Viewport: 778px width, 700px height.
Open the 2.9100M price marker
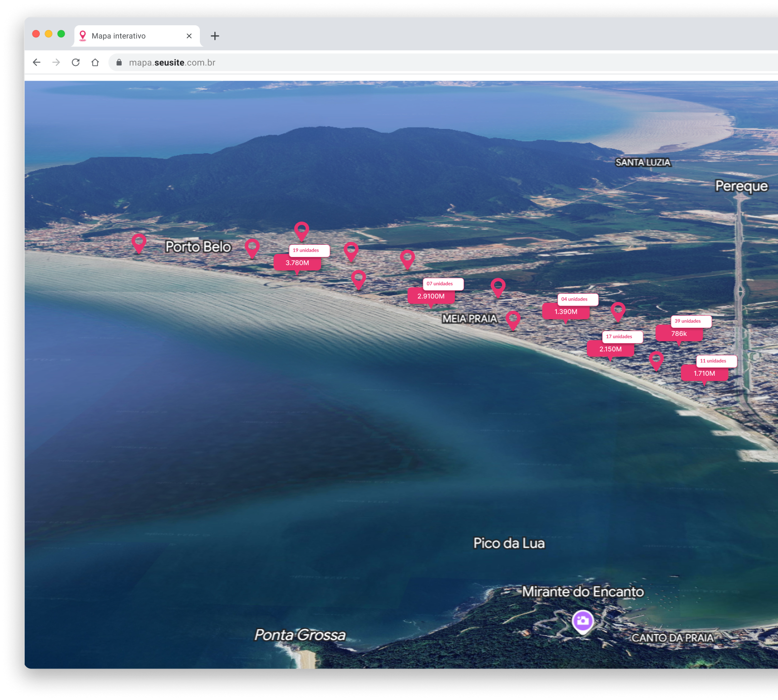tap(431, 296)
